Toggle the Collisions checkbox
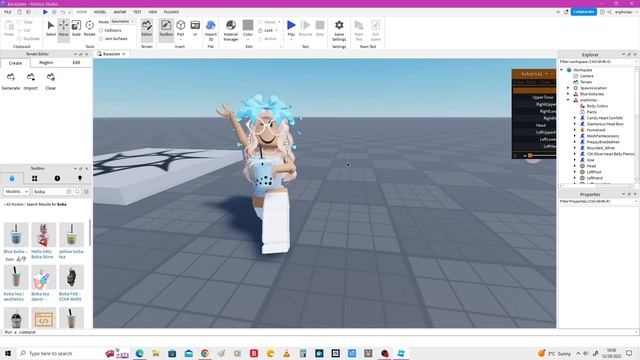This screenshot has width=640, height=360. coord(101,31)
